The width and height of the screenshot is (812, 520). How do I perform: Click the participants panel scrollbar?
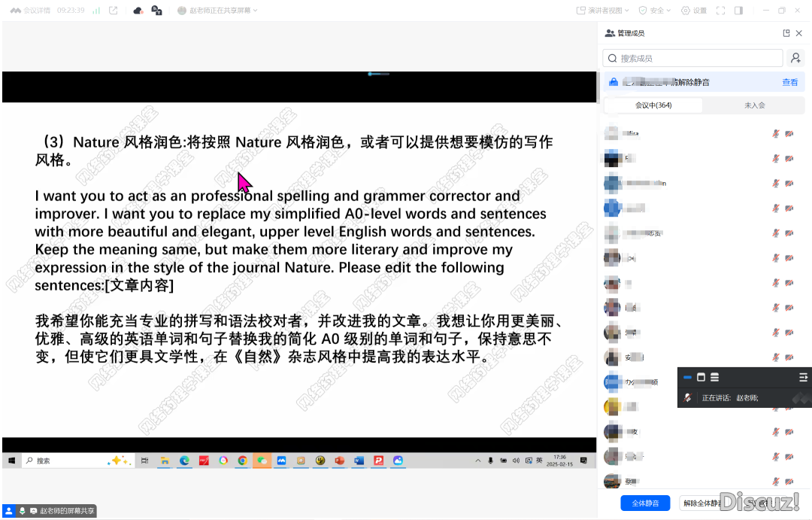[598, 86]
